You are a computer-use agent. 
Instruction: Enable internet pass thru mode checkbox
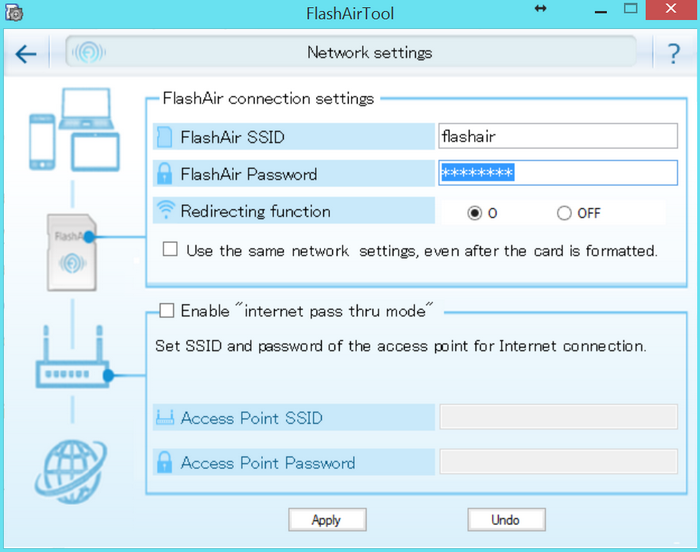pos(167,310)
